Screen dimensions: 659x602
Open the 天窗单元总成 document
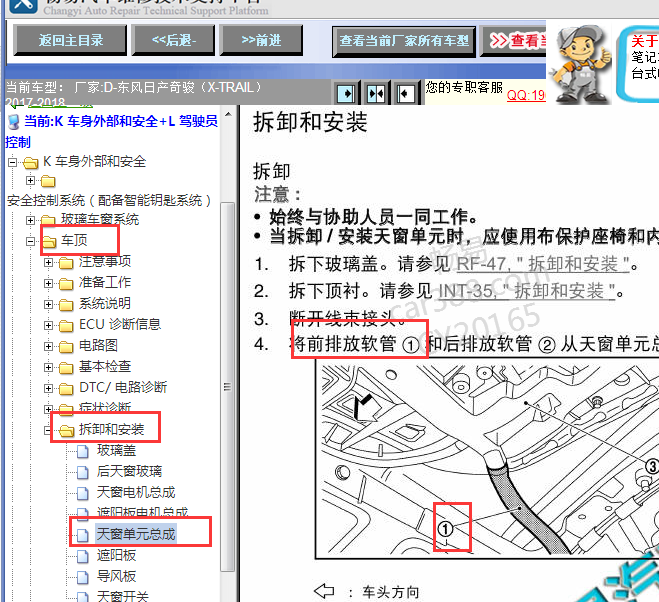tap(136, 534)
